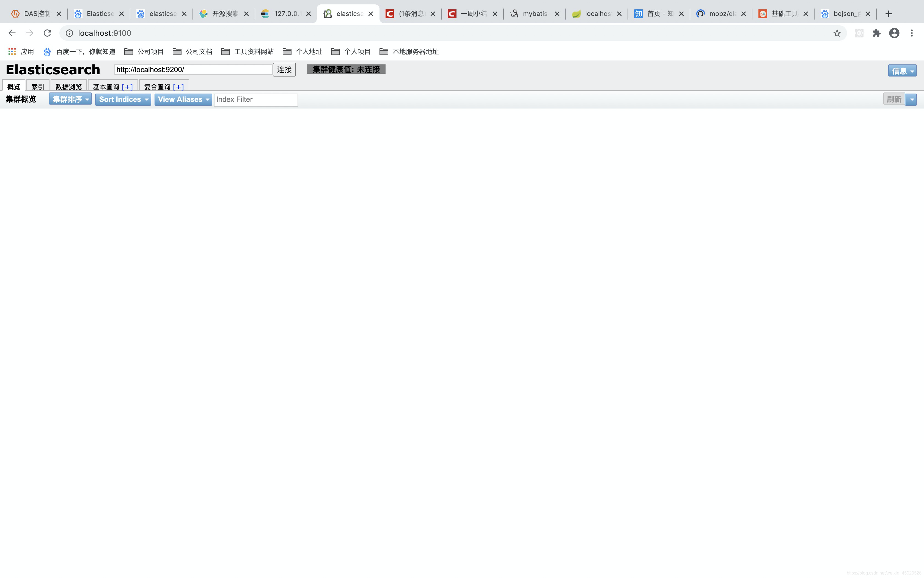Viewport: 924px width, 578px height.
Task: Open the refresh interval dropdown arrow
Action: (911, 99)
